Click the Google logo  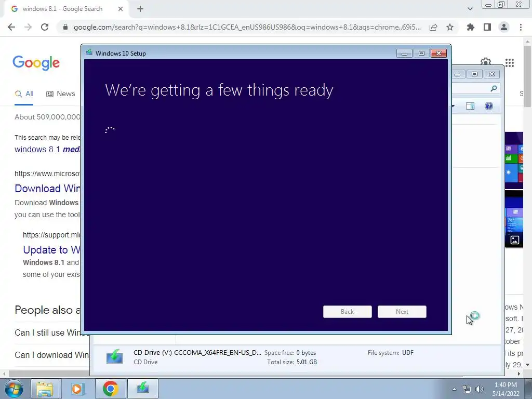(x=36, y=63)
